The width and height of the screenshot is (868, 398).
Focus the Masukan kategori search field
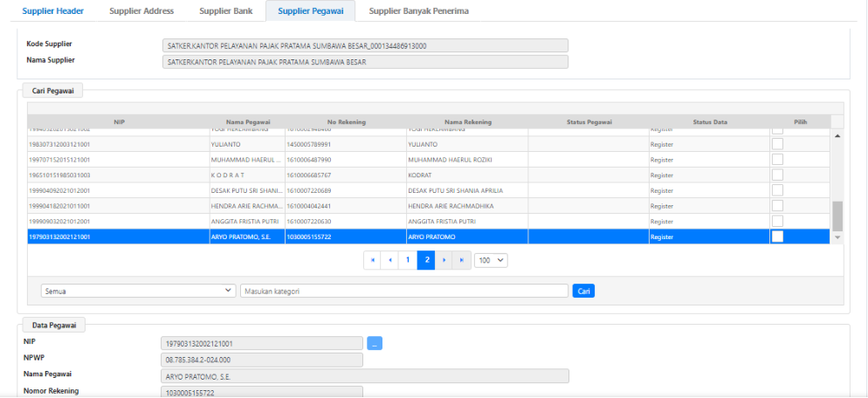[404, 291]
